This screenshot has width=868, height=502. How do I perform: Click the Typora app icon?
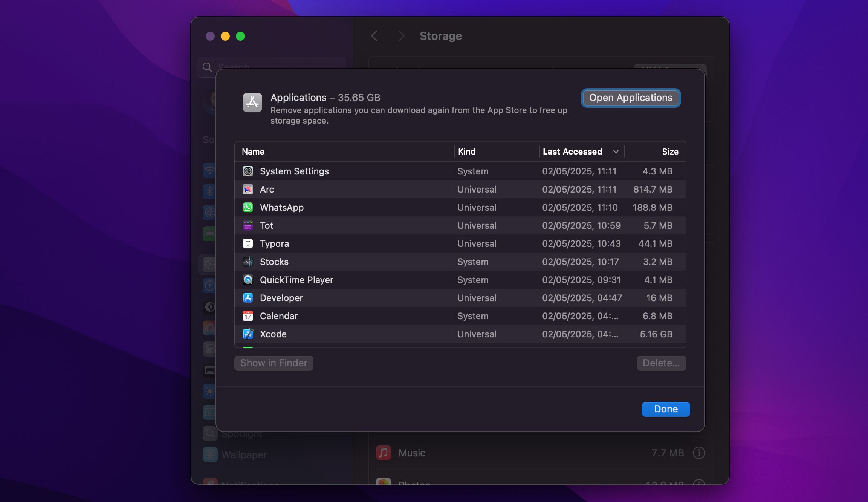click(x=248, y=243)
